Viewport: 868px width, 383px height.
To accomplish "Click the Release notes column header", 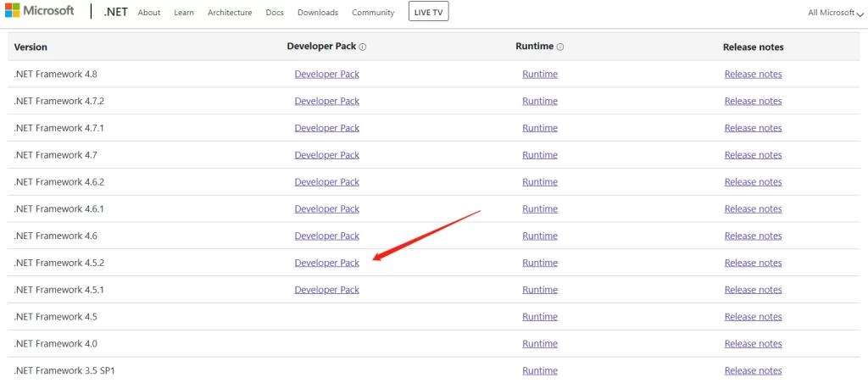I will pos(753,47).
